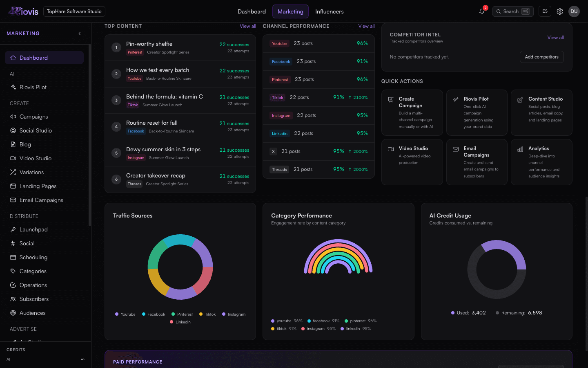
Task: View all Competitor Intel
Action: coord(555,38)
